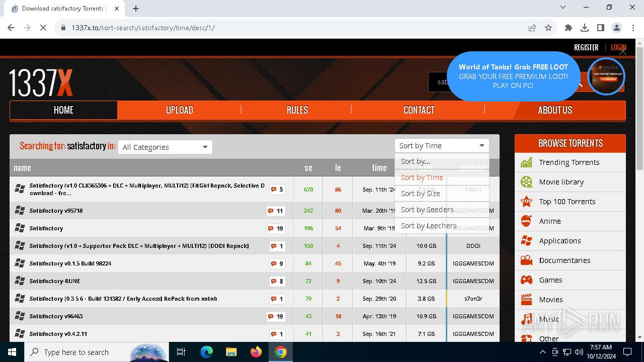Click category icon beside Satisfactory v0.4.2.11
The width and height of the screenshot is (644, 362).
point(20,334)
